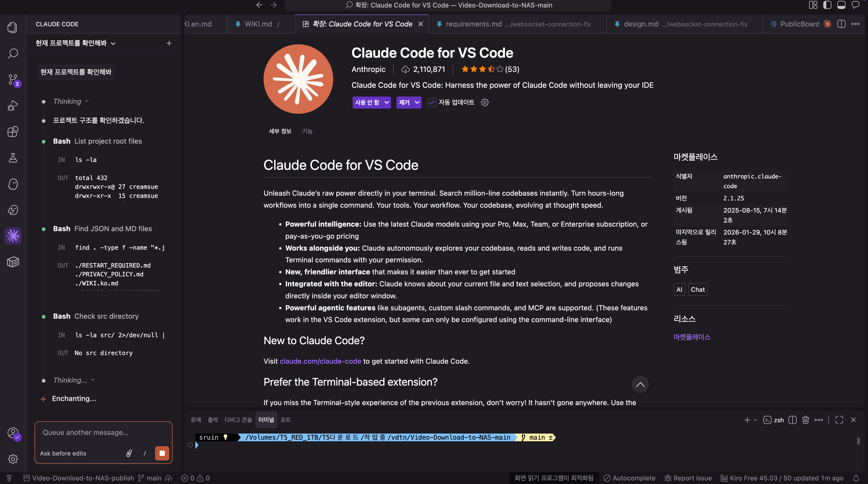Start new Claude chat with plus icon
Screen dimensions: 868x484
(169, 43)
